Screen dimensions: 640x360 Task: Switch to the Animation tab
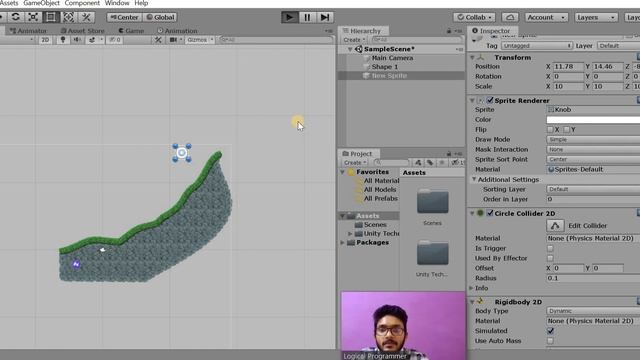(x=177, y=31)
